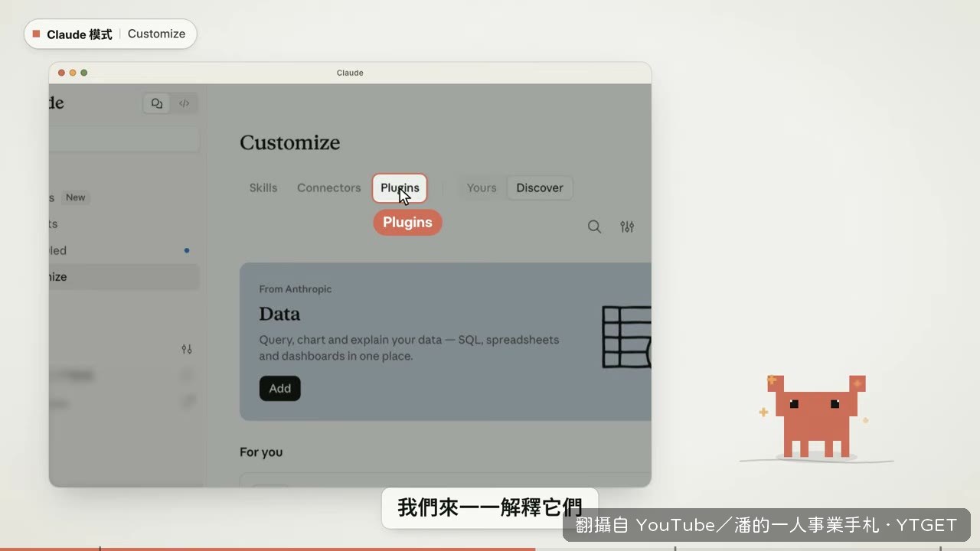Open the Skills tab

click(263, 187)
